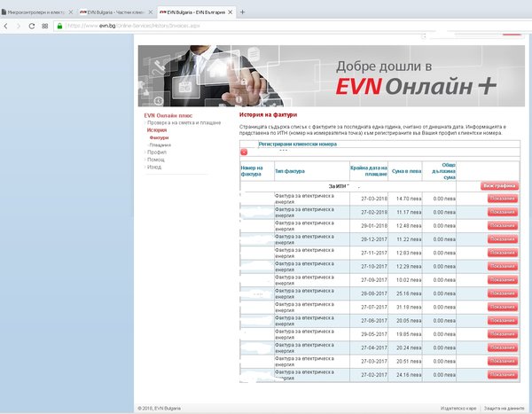Remove registered client number with red X icon
Viewport: 532px width, 414px height.
244,152
